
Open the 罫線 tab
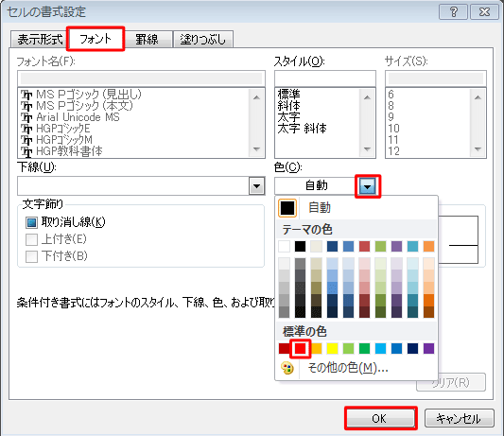pos(147,39)
